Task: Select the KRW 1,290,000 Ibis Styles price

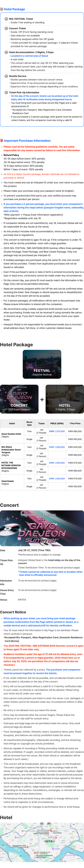Action: (57, 447)
